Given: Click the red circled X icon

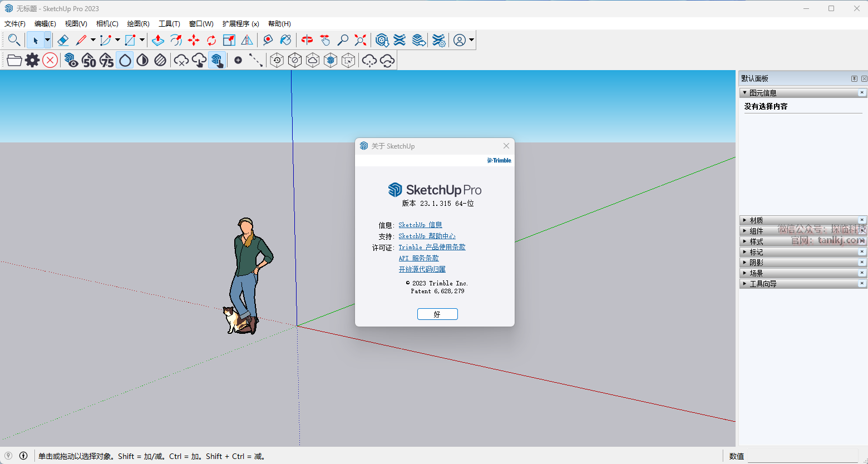Looking at the screenshot, I should pos(50,60).
